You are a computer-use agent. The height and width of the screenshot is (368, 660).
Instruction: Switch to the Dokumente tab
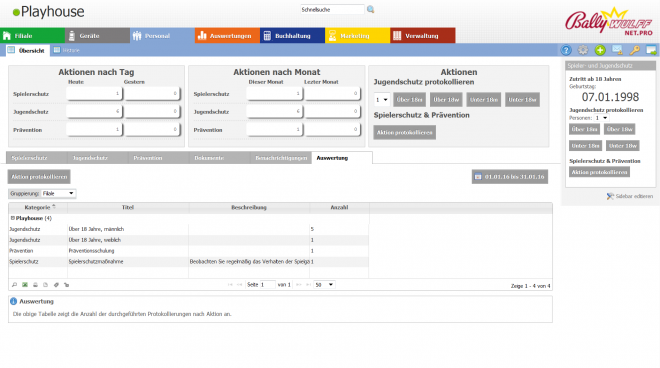(220, 158)
